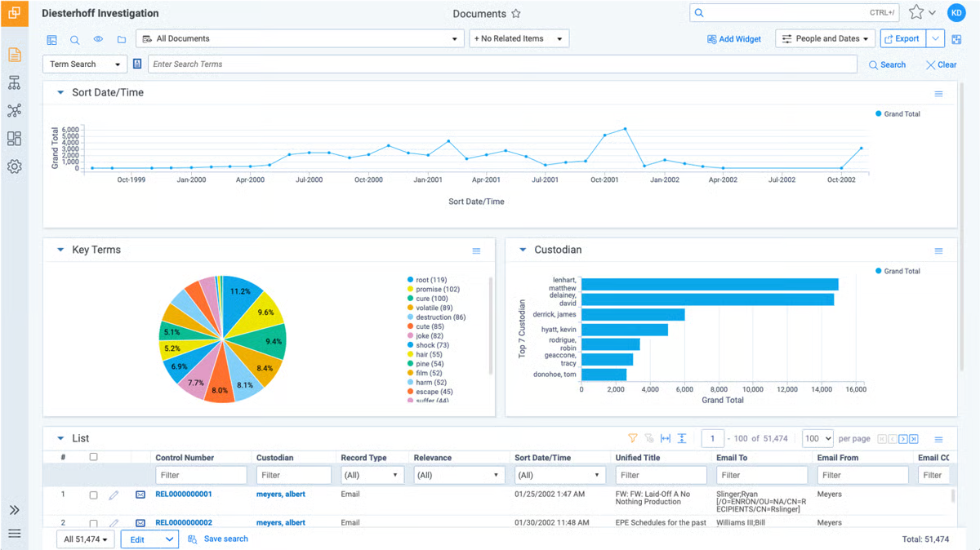Favorite the Documents page with the star icon

(x=516, y=14)
